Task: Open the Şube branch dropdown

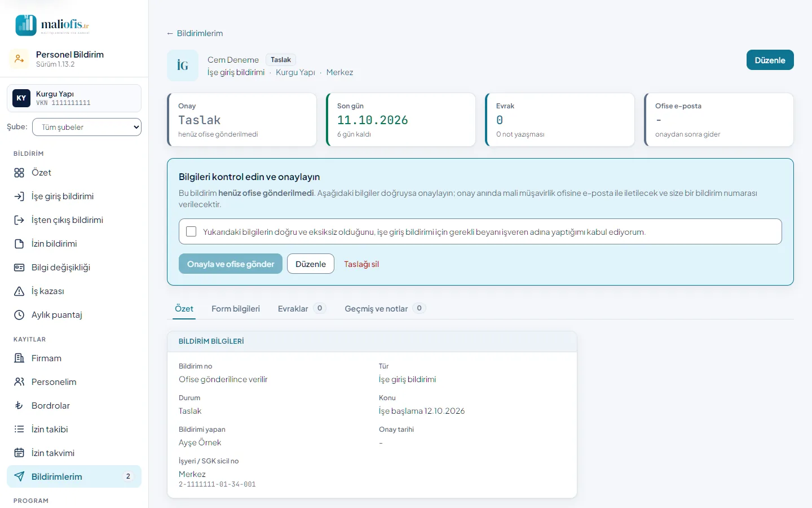Action: pos(87,127)
